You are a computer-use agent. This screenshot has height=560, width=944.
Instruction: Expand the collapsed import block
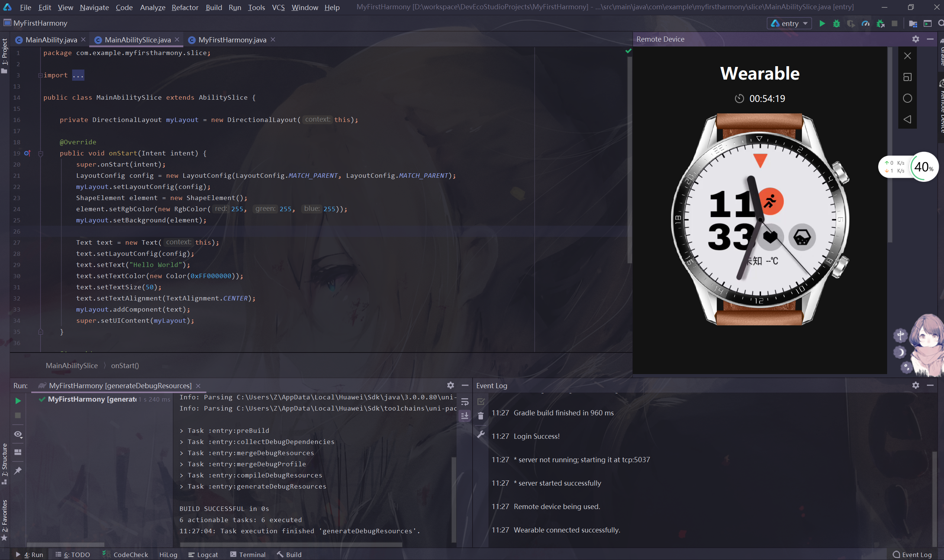tap(41, 75)
